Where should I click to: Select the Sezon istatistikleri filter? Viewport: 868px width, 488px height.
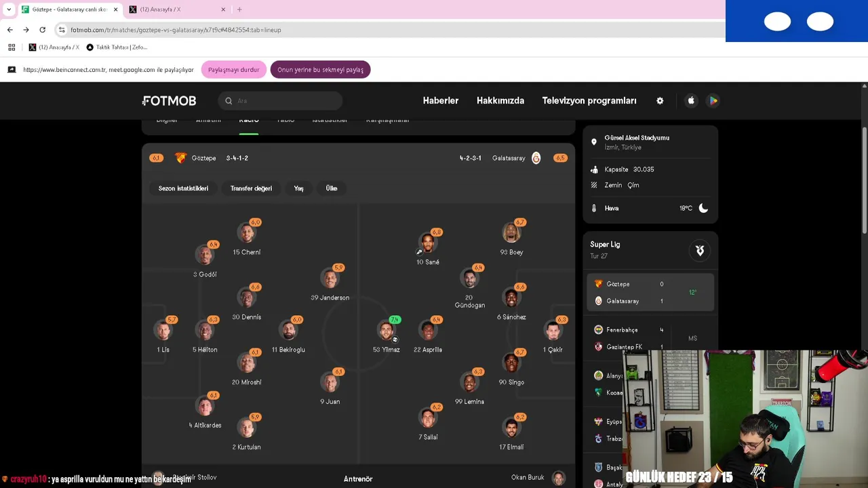(183, 188)
